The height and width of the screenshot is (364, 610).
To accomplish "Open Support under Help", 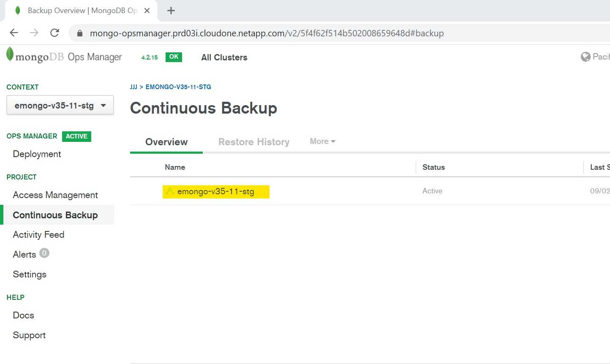I will tap(29, 335).
